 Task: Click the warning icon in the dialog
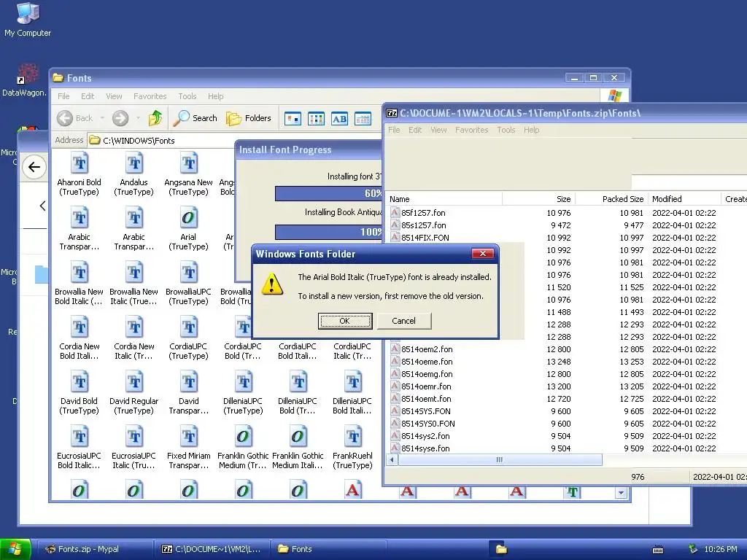coord(272,284)
